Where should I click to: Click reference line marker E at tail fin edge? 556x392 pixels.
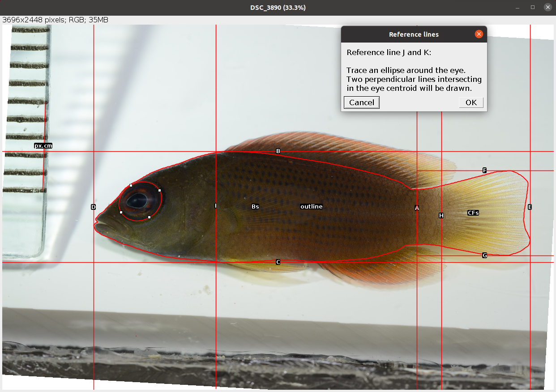pyautogui.click(x=530, y=207)
